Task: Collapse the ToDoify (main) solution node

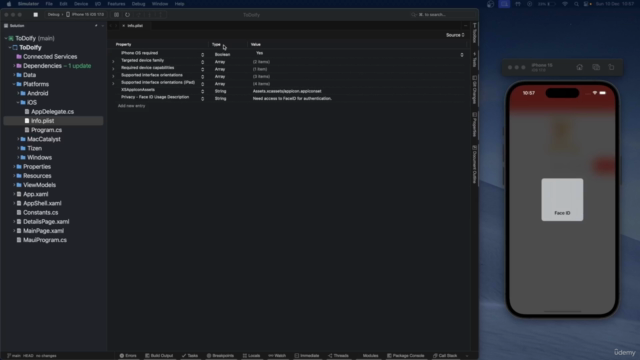Action: pyautogui.click(x=6, y=38)
